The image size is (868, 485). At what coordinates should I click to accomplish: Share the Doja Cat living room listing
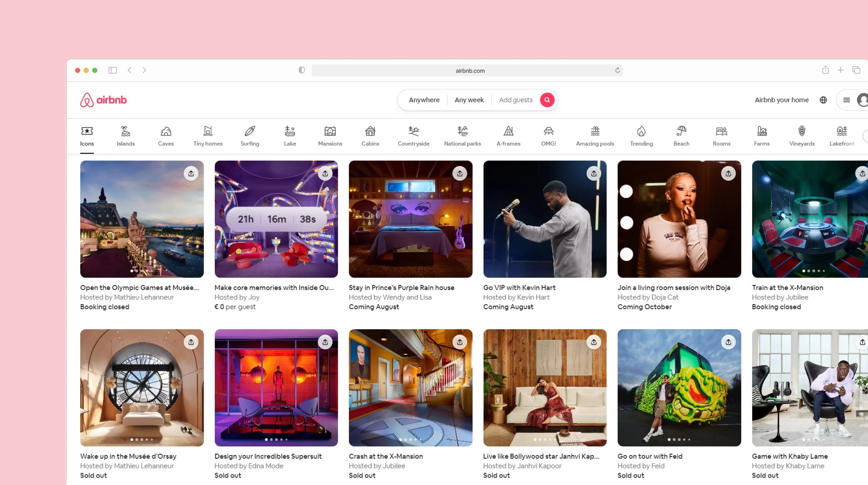pos(728,173)
